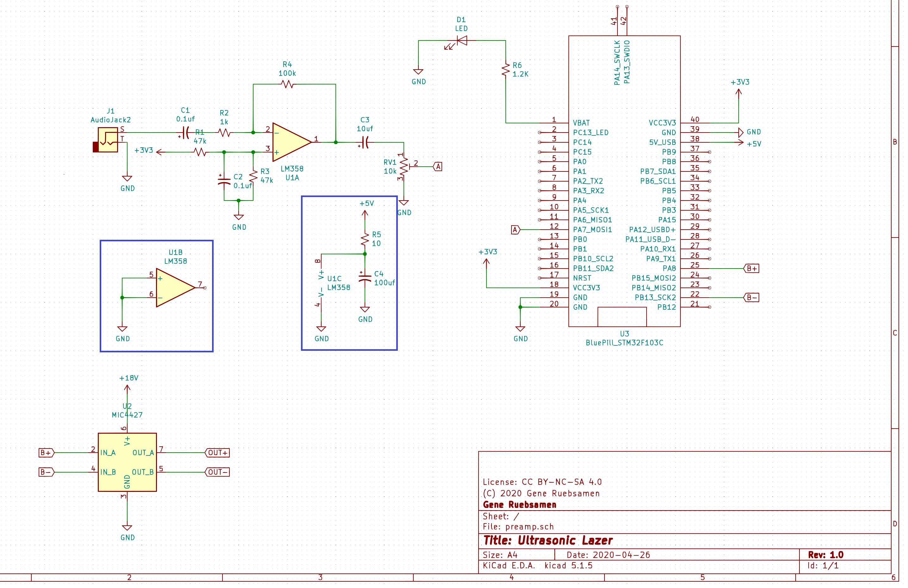Select the +5V power symbol above R5
Viewport: 908px width, 588px height.
pos(366,210)
